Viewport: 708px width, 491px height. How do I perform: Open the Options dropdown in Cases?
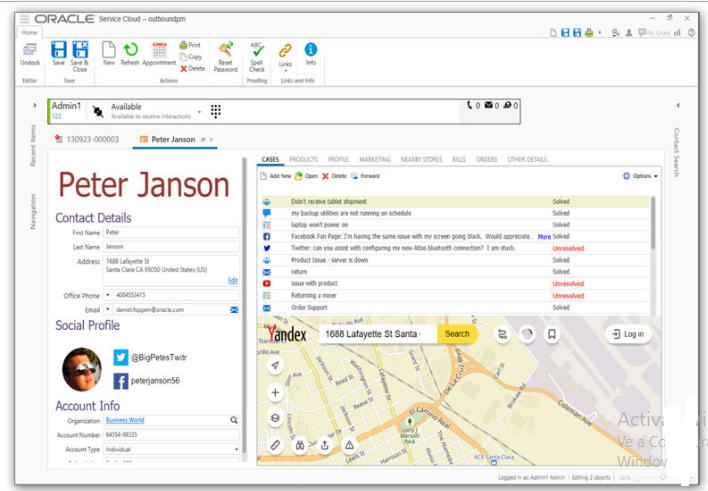pos(640,176)
